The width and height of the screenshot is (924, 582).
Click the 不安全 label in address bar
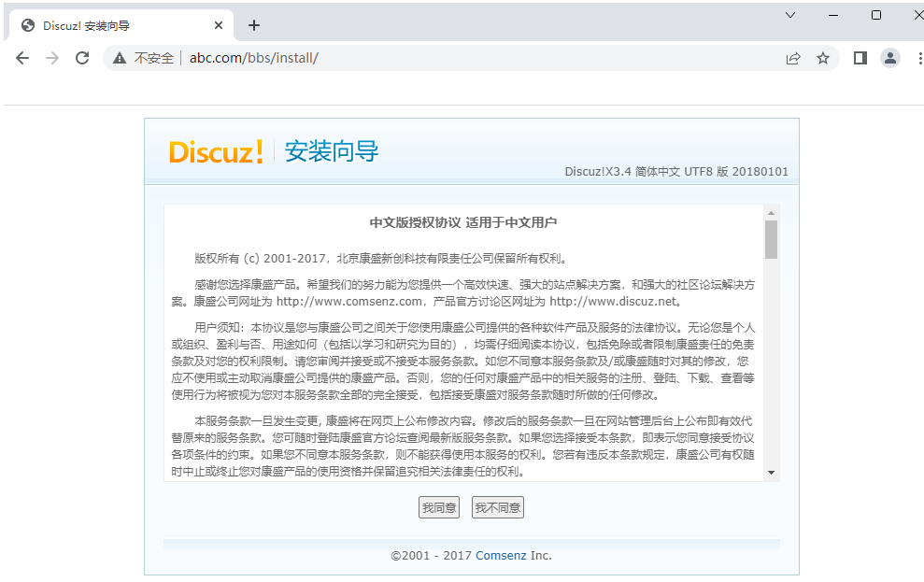pos(154,58)
